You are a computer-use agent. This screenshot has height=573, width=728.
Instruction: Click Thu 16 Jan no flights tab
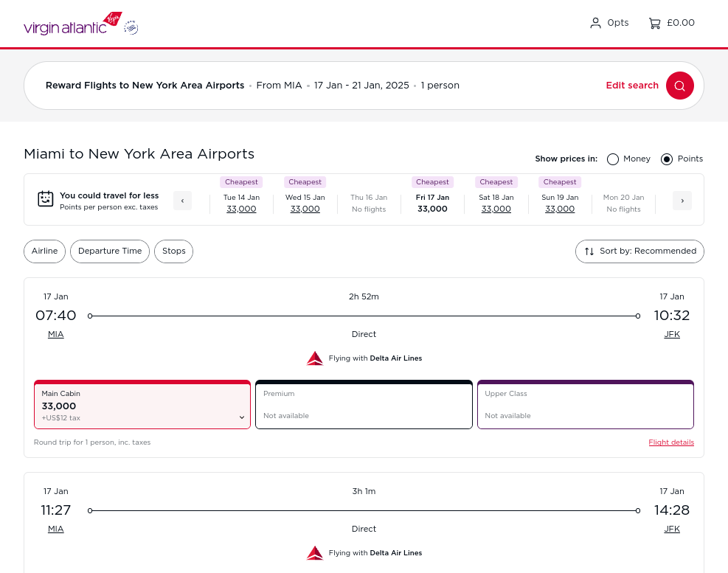(369, 203)
